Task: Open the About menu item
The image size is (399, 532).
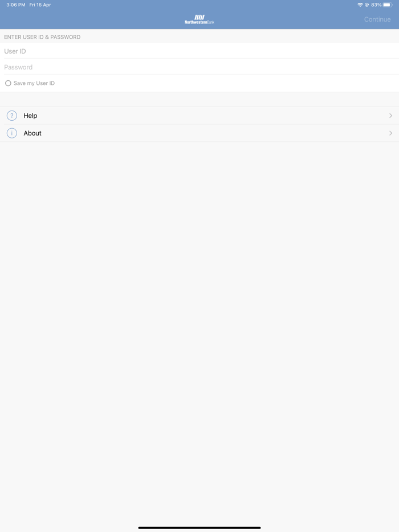Action: (199, 133)
